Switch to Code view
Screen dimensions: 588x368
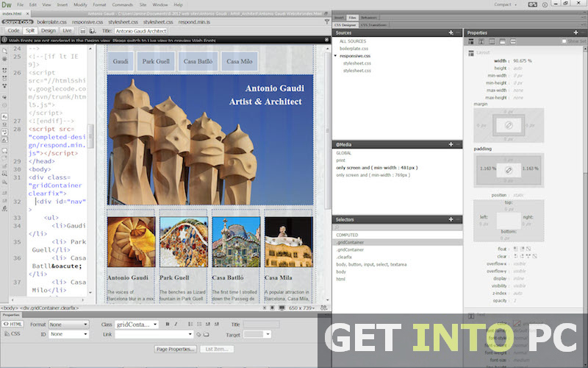pyautogui.click(x=13, y=31)
